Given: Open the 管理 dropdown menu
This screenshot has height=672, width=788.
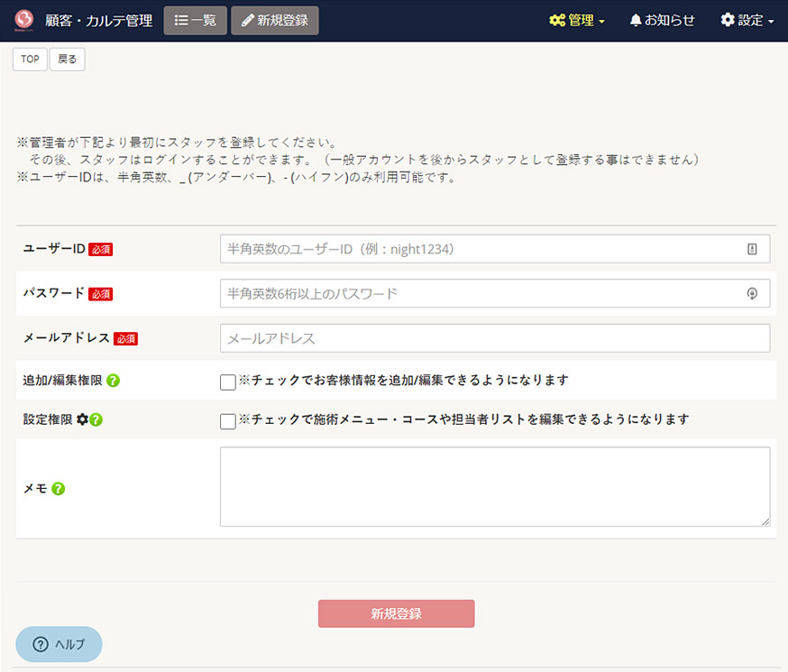Looking at the screenshot, I should click(576, 20).
